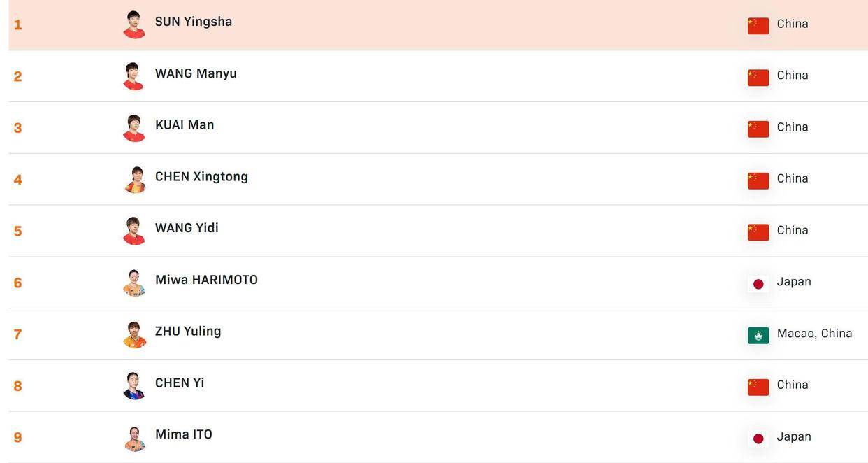The width and height of the screenshot is (868, 463).
Task: Select the ZHU Yuling player name
Action: (x=188, y=332)
